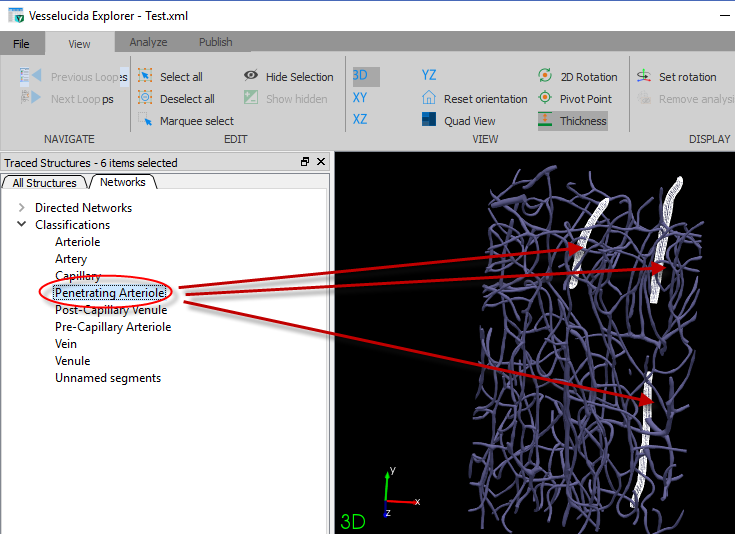Click the Select all icon
The image size is (735, 534).
145,76
